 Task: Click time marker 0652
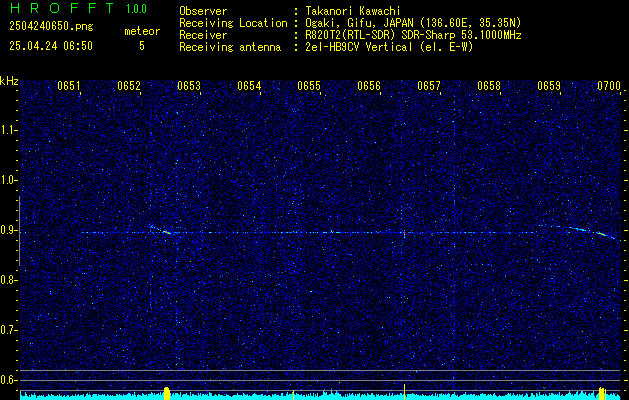[x=129, y=86]
